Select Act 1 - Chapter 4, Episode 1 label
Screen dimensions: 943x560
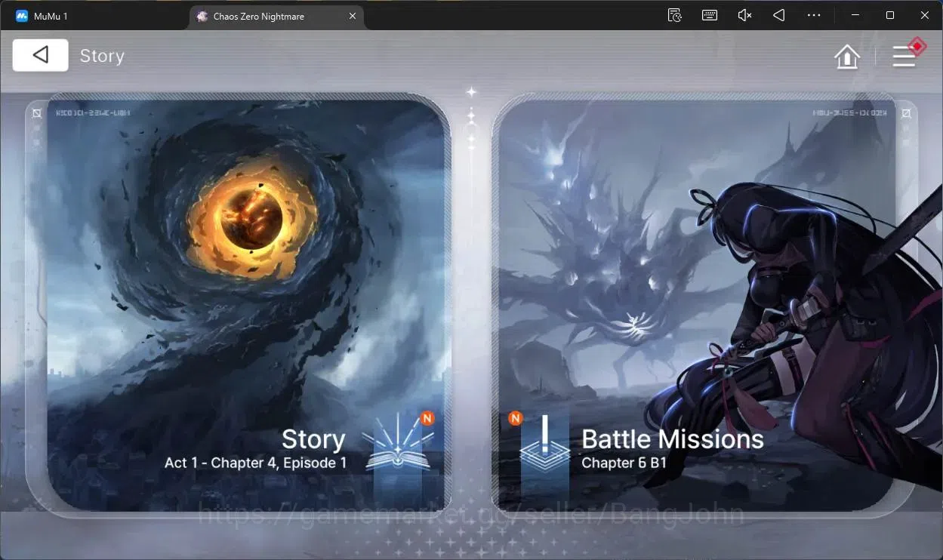[256, 463]
